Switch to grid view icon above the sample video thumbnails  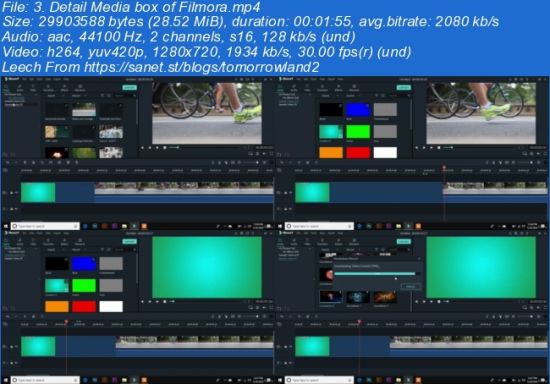(x=109, y=95)
